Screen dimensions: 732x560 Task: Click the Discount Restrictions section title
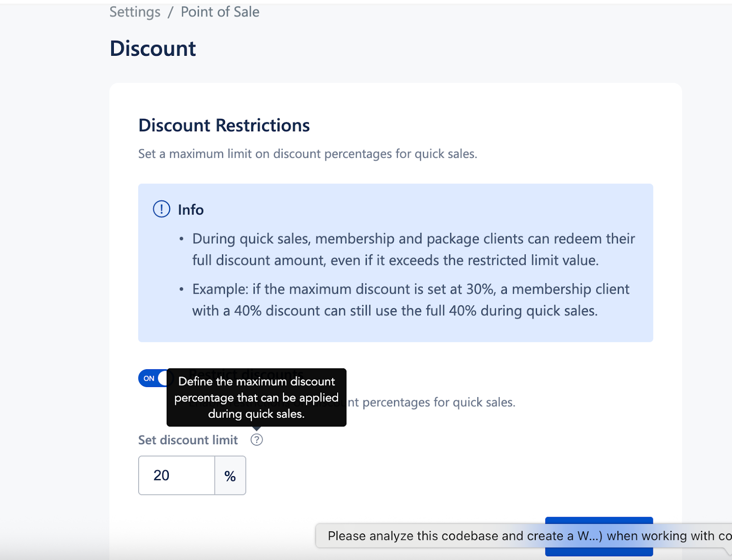pos(224,125)
